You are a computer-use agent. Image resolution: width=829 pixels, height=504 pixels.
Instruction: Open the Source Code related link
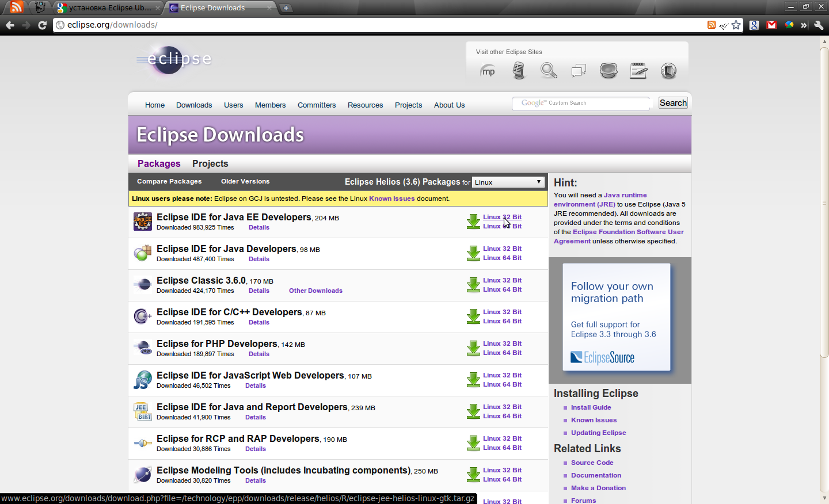pyautogui.click(x=592, y=463)
